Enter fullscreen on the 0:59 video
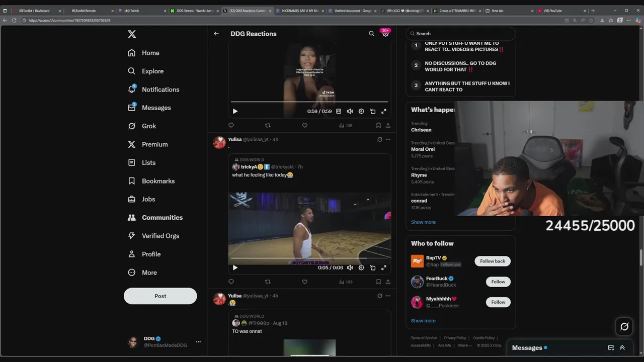Screen dimensions: 644x362 click(x=384, y=111)
